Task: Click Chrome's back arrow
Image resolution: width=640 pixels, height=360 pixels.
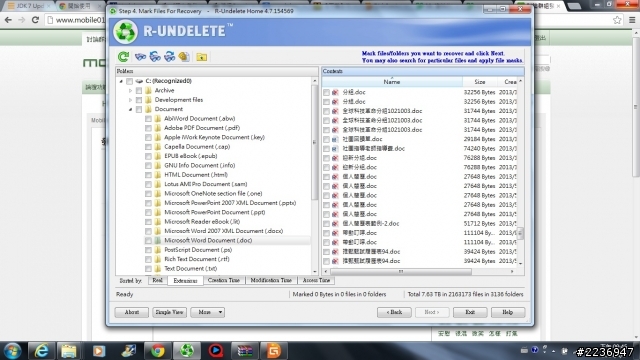Action: click(8, 20)
